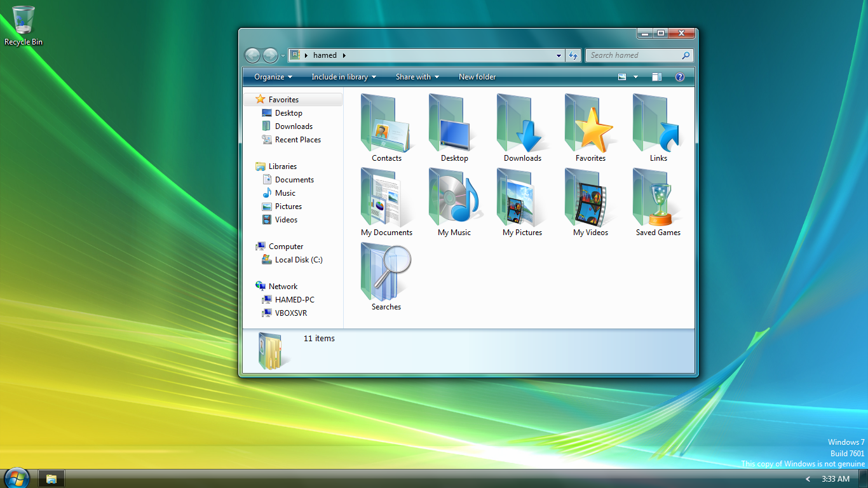Screen dimensions: 868x488
Task: Select the My Music folder icon
Action: point(454,198)
